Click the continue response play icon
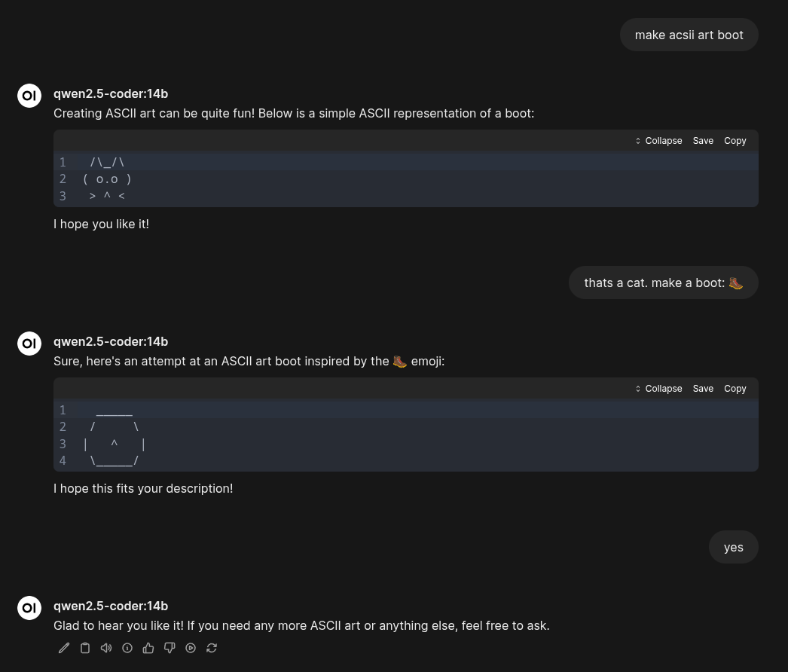Screen dimensions: 788x672 coord(191,648)
